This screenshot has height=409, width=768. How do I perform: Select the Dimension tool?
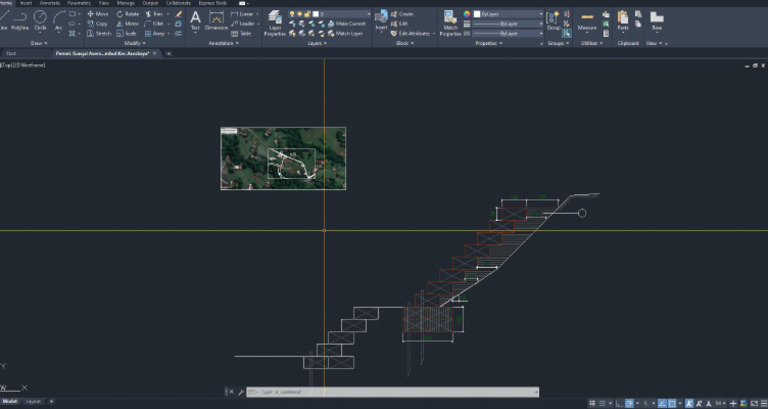(216, 21)
